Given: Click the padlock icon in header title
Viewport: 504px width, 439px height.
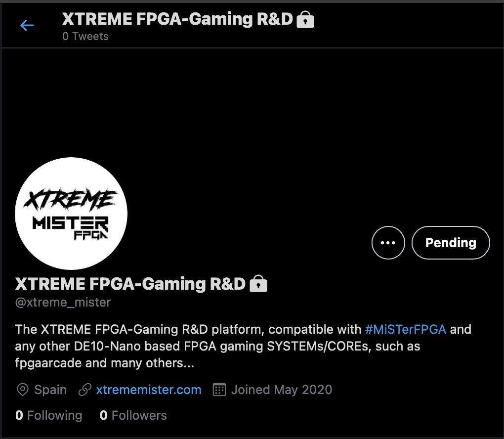Looking at the screenshot, I should click(x=305, y=19).
